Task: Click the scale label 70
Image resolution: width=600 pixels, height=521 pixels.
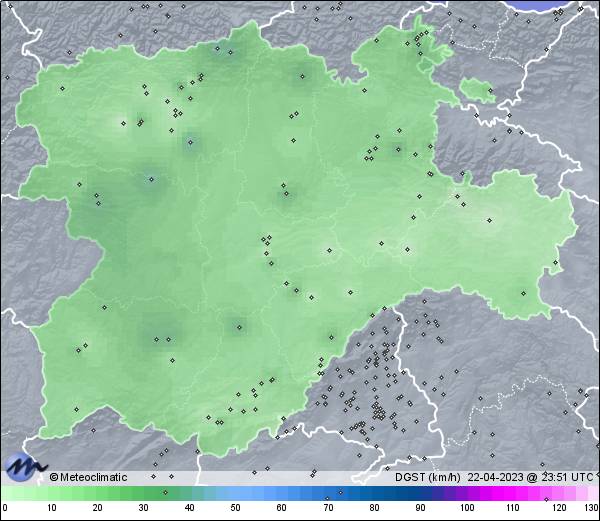Action: [328, 508]
